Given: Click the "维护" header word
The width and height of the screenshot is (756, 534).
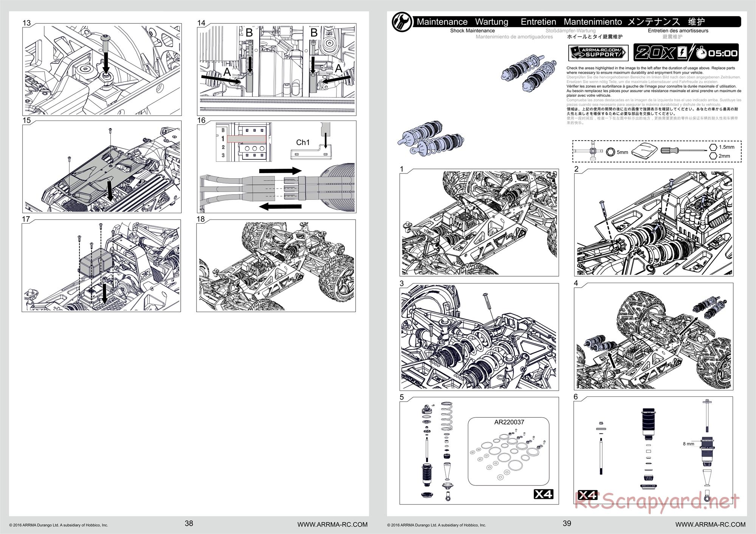Looking at the screenshot, I should 697,22.
